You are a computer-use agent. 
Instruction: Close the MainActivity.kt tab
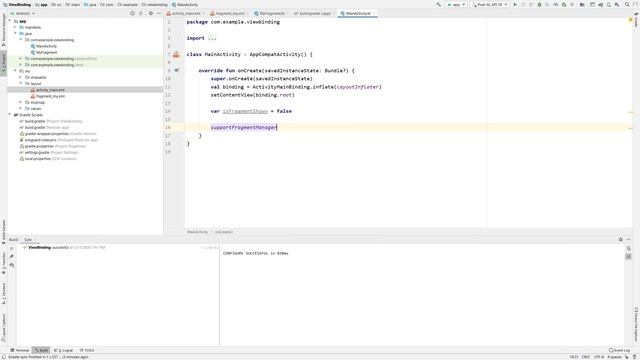coord(374,13)
